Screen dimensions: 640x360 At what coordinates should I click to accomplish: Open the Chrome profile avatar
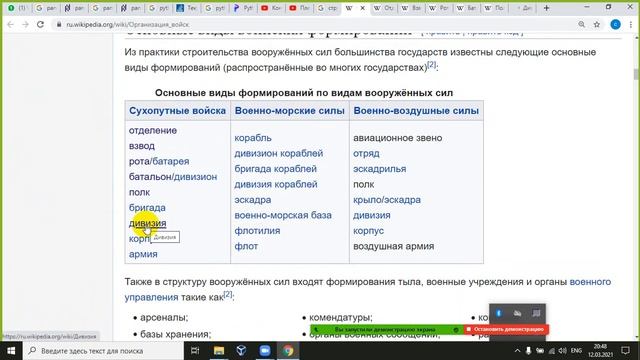tap(616, 24)
